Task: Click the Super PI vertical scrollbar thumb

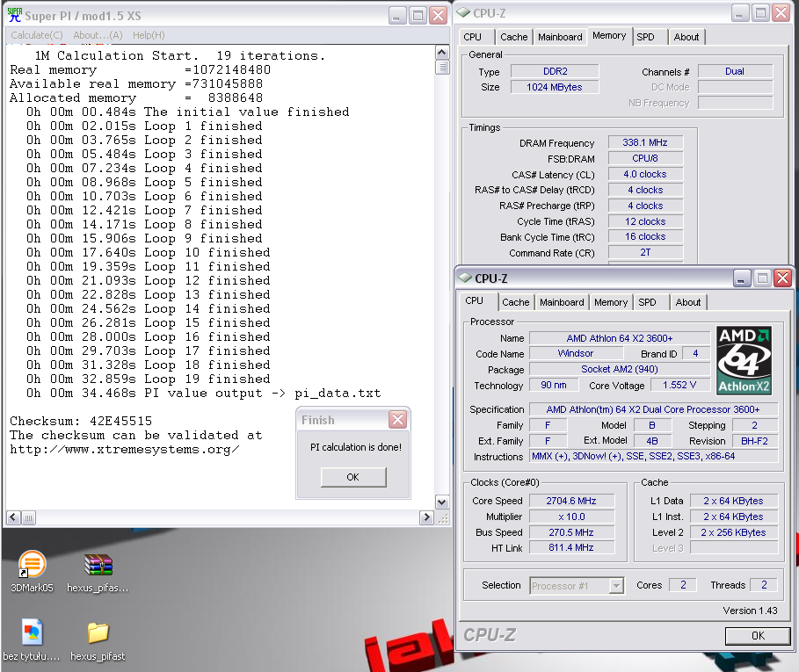Action: click(x=442, y=67)
